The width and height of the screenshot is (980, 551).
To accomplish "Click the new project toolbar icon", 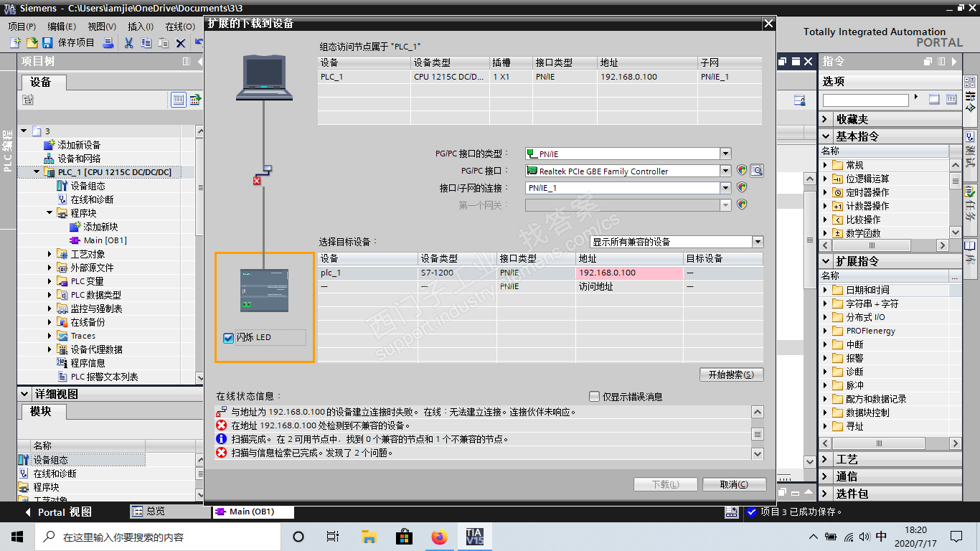I will coord(15,43).
